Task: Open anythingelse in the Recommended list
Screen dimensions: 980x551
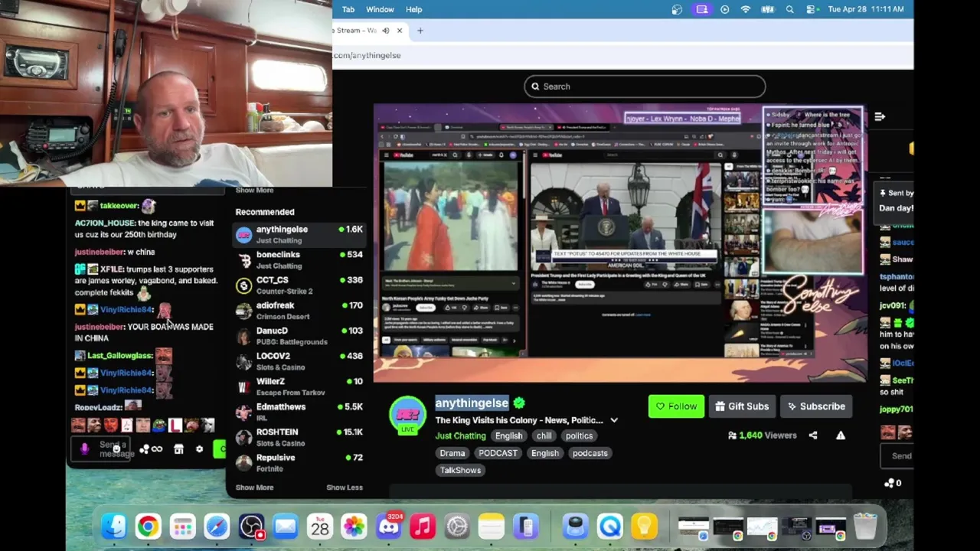Action: pos(299,234)
